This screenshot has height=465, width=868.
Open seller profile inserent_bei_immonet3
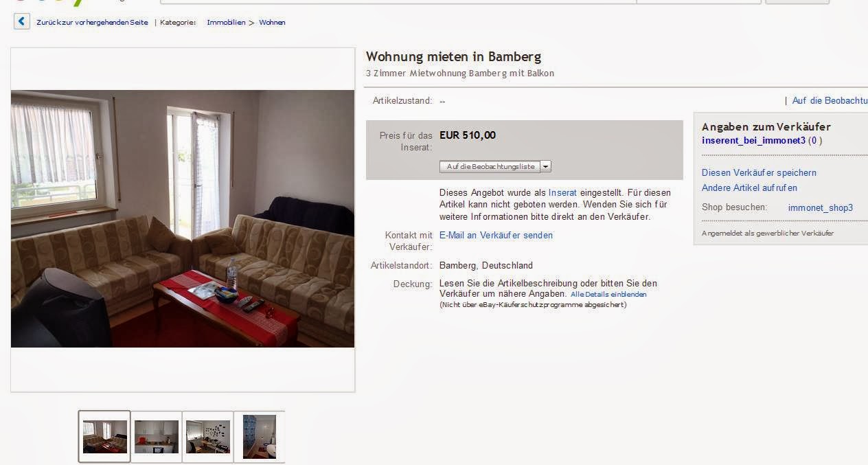pyautogui.click(x=753, y=140)
